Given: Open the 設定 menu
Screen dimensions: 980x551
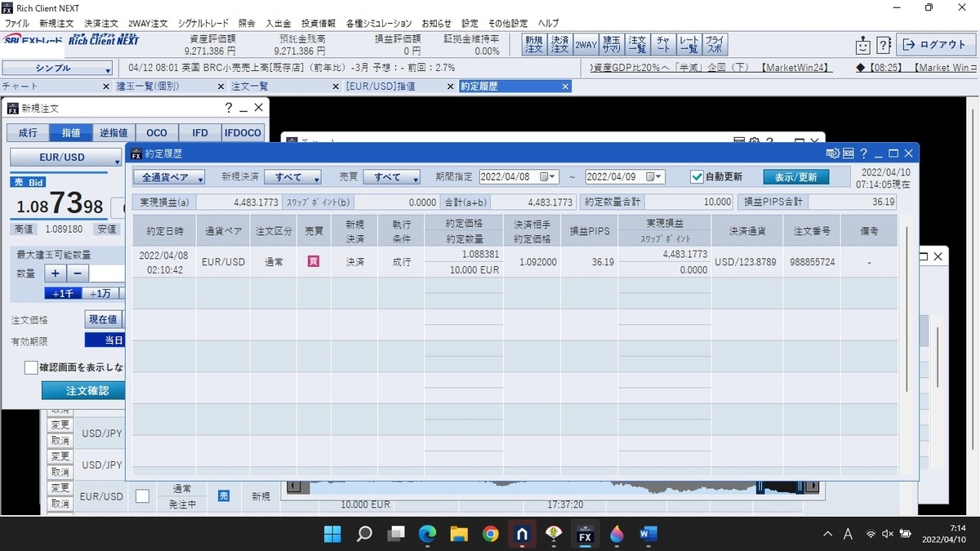Looking at the screenshot, I should (x=470, y=24).
